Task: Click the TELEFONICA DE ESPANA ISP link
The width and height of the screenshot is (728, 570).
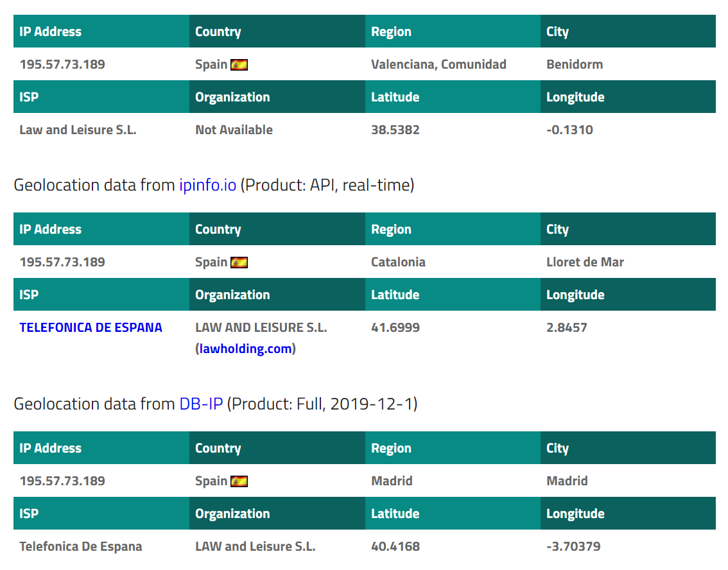Action: click(x=91, y=327)
